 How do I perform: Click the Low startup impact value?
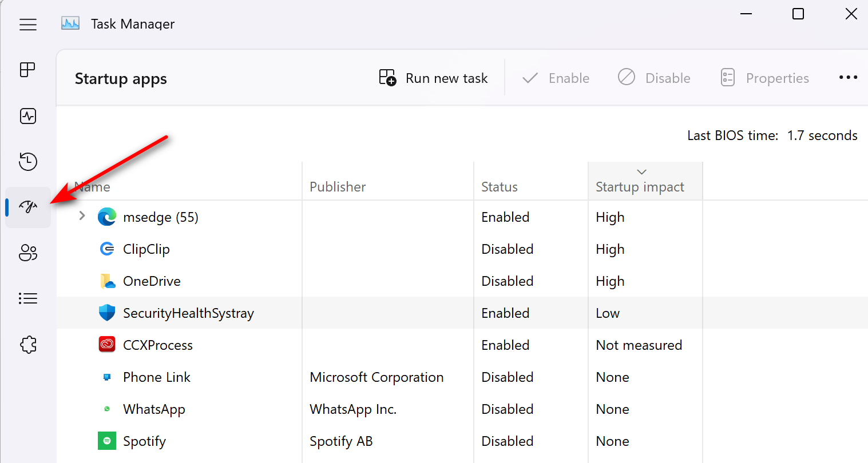click(x=608, y=313)
